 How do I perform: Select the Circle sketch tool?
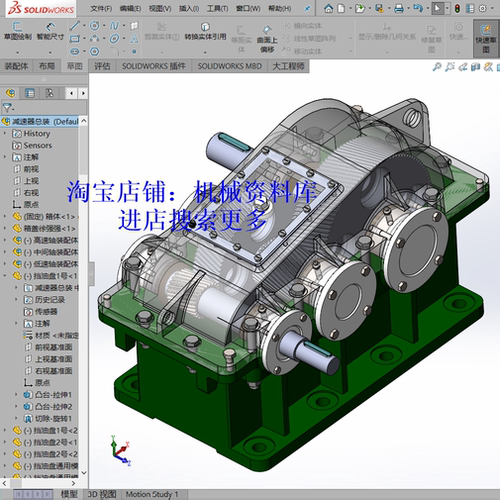[x=95, y=26]
